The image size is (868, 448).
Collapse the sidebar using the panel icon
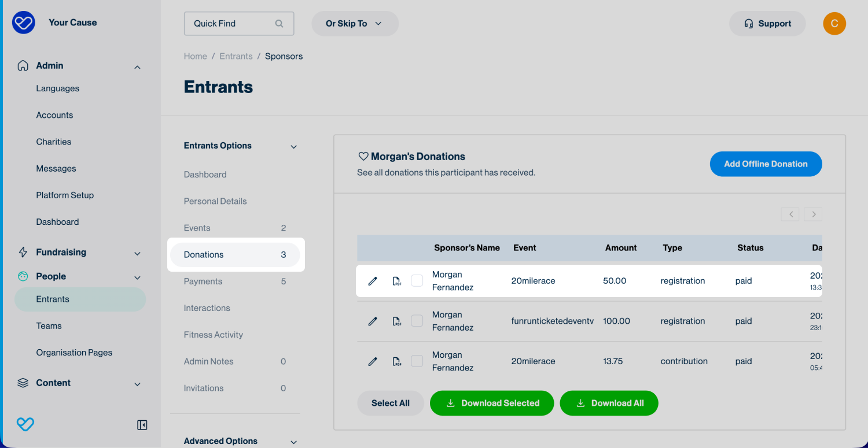142,425
